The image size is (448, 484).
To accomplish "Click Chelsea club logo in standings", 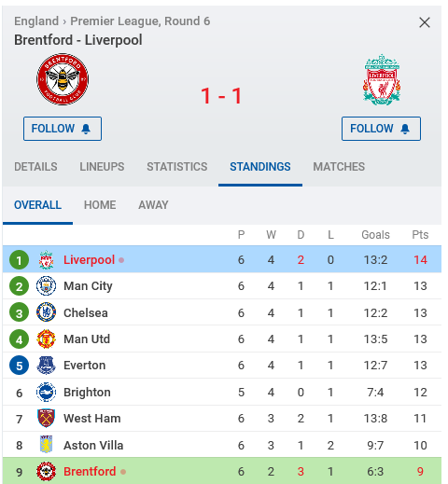I will pyautogui.click(x=46, y=312).
